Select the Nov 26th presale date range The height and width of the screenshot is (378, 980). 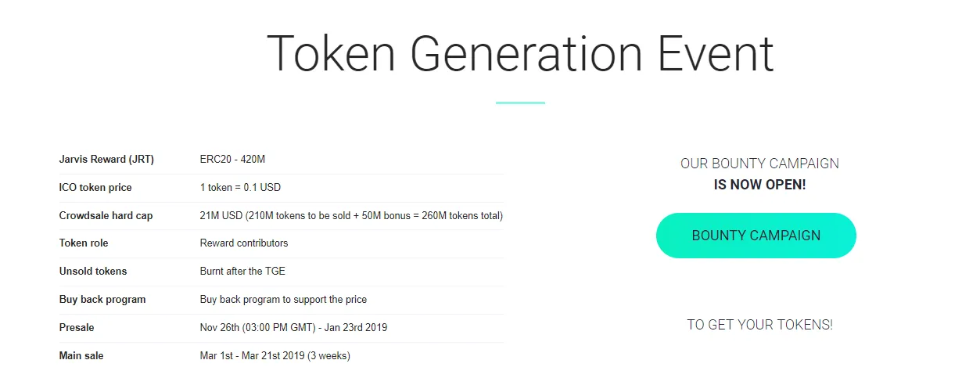293,328
